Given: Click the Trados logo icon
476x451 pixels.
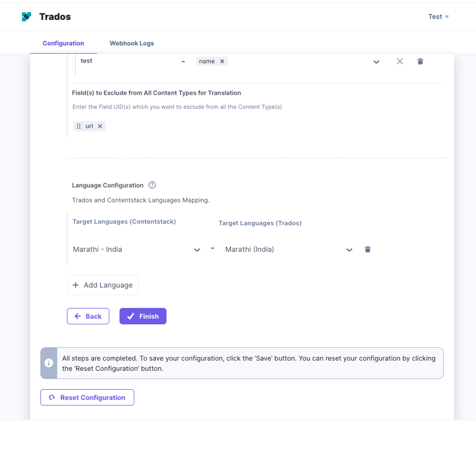Looking at the screenshot, I should click(x=26, y=17).
